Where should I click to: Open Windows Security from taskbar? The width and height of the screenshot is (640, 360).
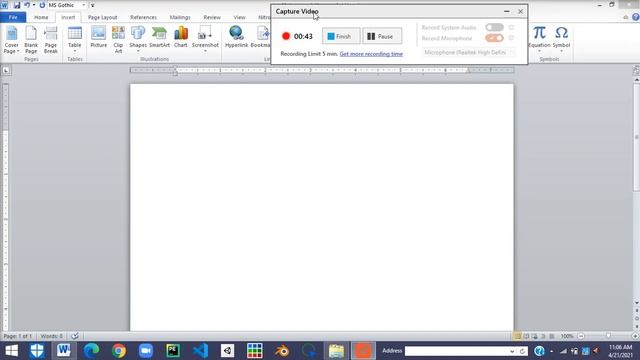coord(37,351)
